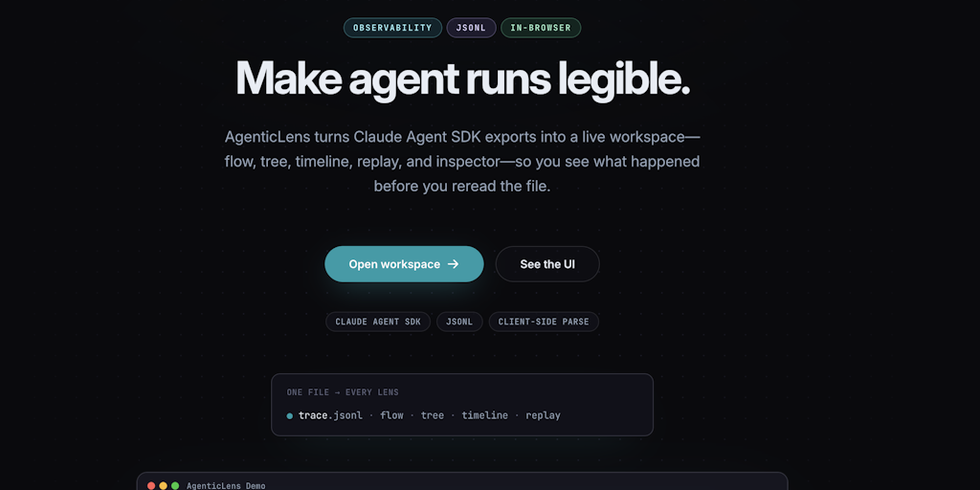
Task: Select the flow lens label
Action: (392, 415)
